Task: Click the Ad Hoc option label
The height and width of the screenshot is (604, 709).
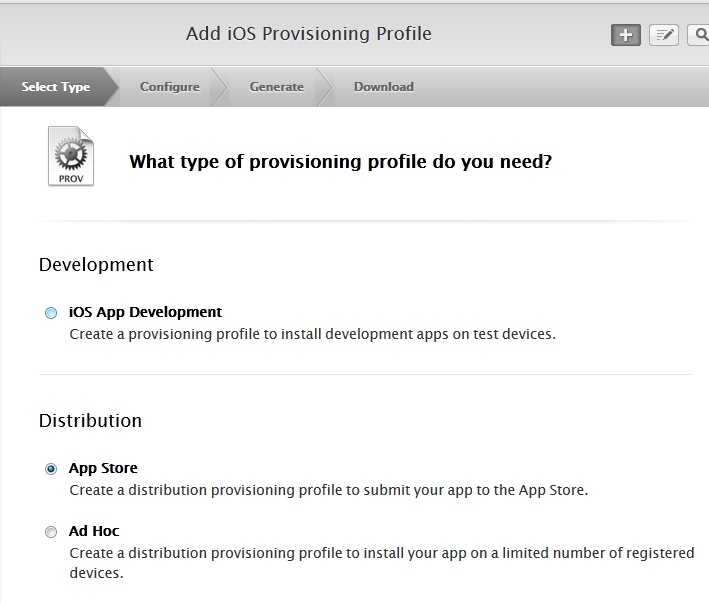Action: (94, 531)
